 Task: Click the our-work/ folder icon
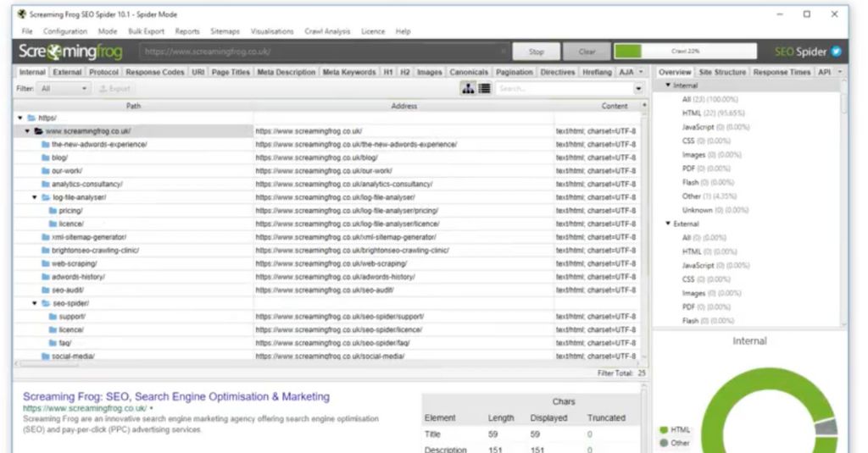tap(46, 171)
